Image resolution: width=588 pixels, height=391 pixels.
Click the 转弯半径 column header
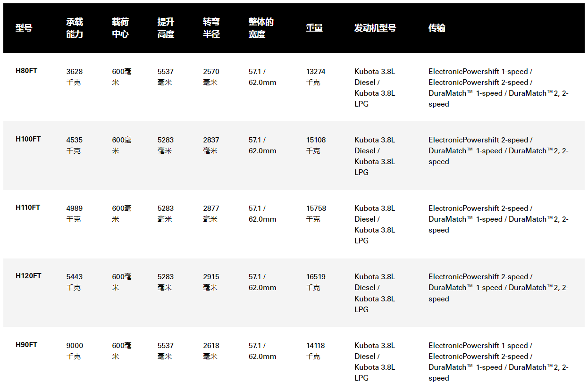pyautogui.click(x=211, y=28)
